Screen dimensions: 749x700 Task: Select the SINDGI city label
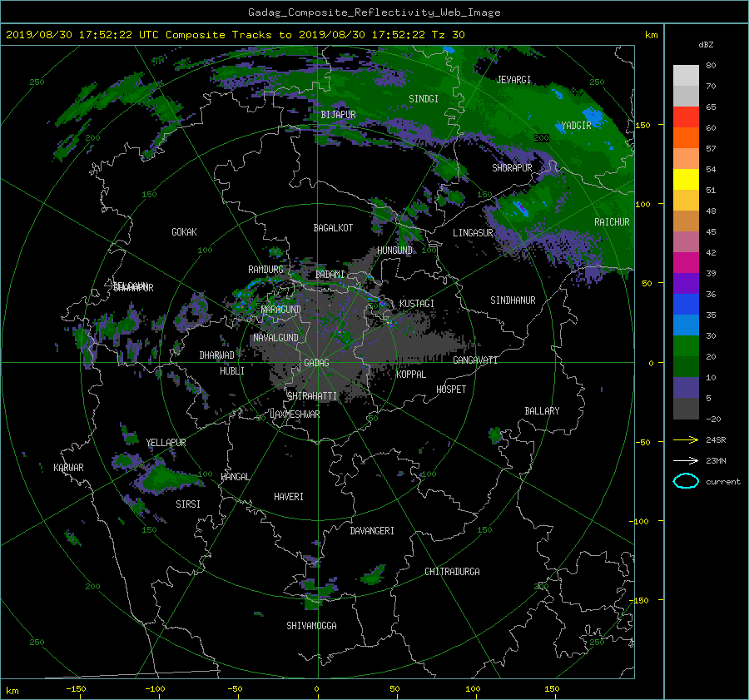point(424,99)
